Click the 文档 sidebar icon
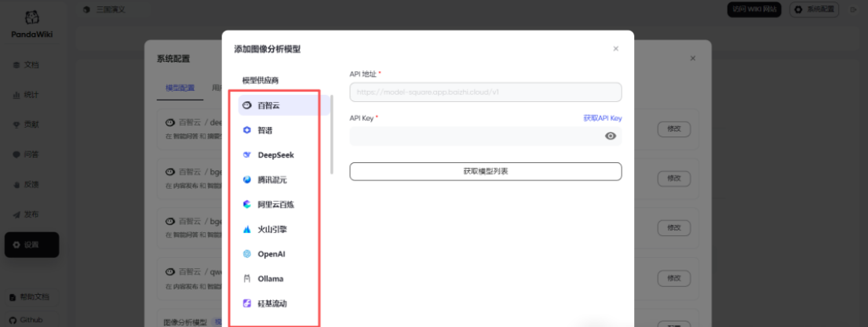This screenshot has width=868, height=327. (x=16, y=65)
